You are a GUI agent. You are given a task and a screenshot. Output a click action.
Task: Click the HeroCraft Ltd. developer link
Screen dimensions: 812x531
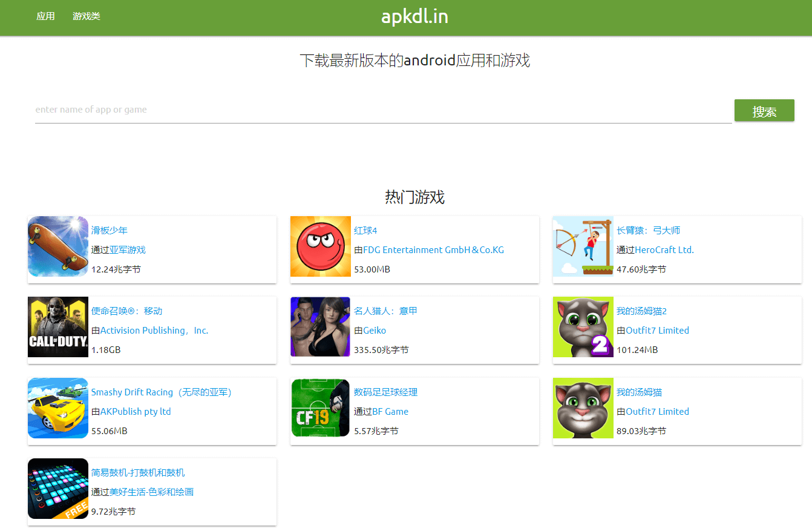coord(664,250)
